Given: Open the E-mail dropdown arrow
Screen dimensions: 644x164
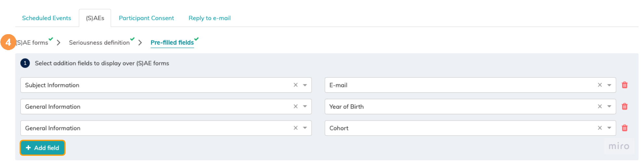Looking at the screenshot, I should pyautogui.click(x=609, y=85).
